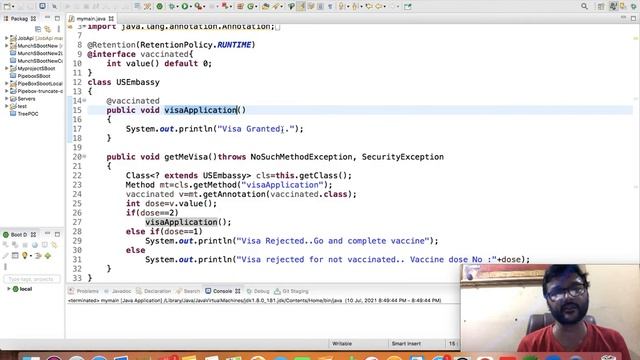Screen dimensions: 640x360
Task: Click the New Java Class green G icon
Action: coord(251,6)
